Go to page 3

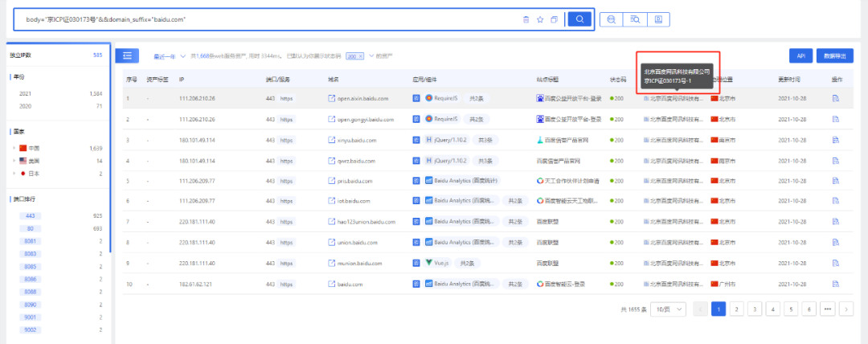(x=755, y=309)
